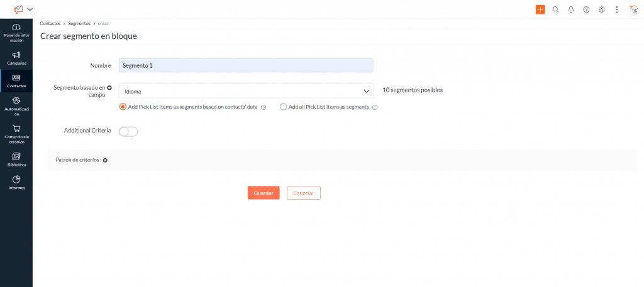Expand the app switcher chevron
This screenshot has width=644, height=287.
click(x=30, y=9)
